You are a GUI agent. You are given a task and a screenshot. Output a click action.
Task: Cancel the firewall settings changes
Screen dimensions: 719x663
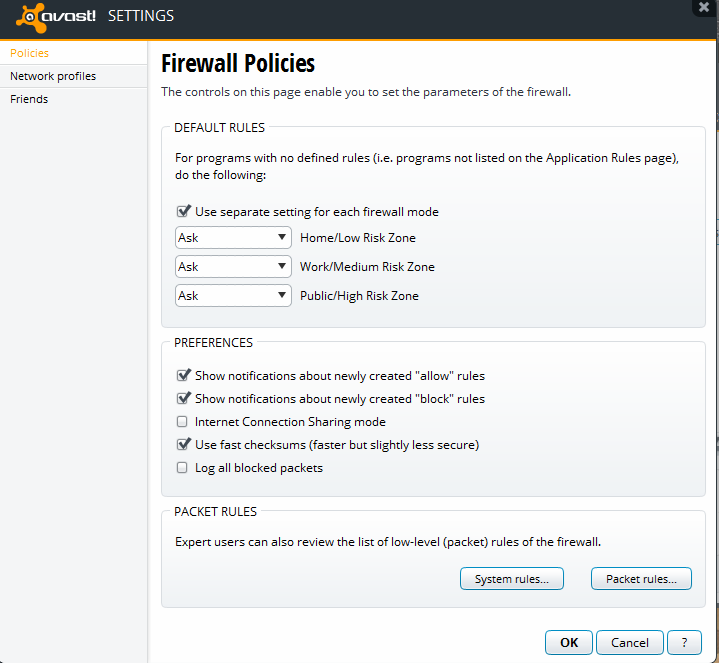pos(630,642)
